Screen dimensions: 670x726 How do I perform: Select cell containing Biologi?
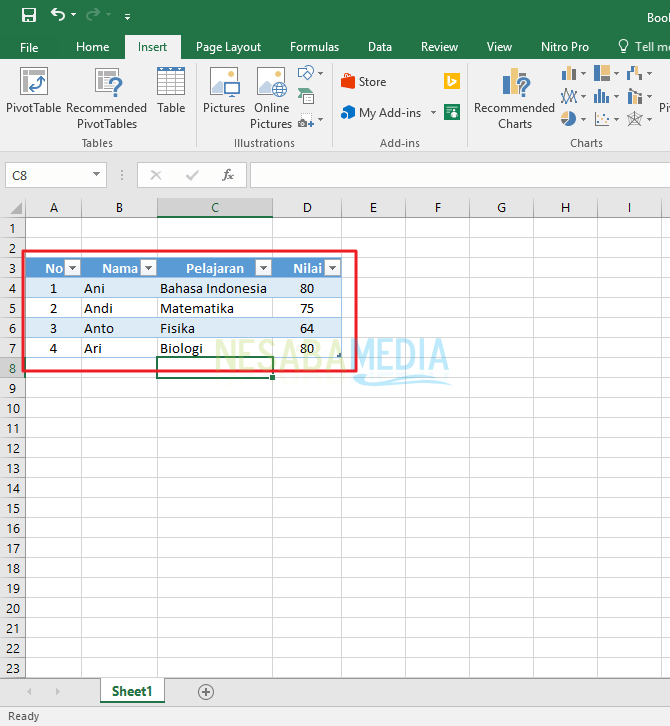point(215,348)
